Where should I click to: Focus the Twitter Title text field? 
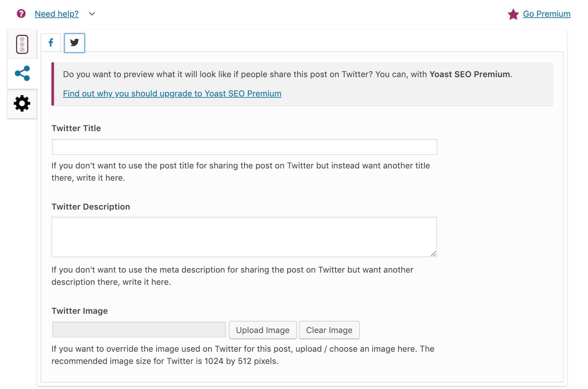point(245,147)
